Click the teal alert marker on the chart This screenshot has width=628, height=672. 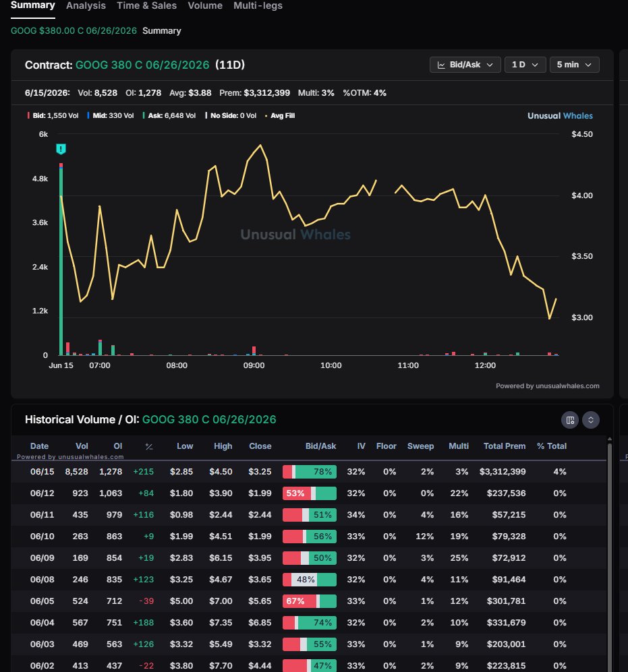pos(61,149)
